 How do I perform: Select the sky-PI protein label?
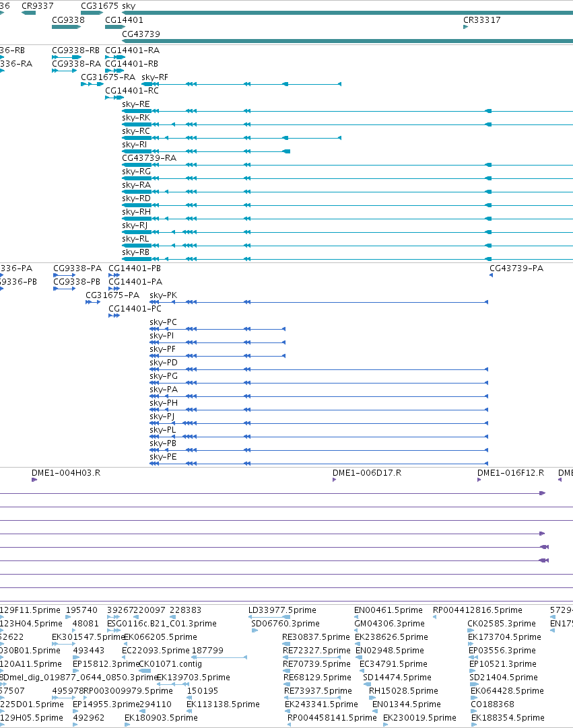pos(162,335)
